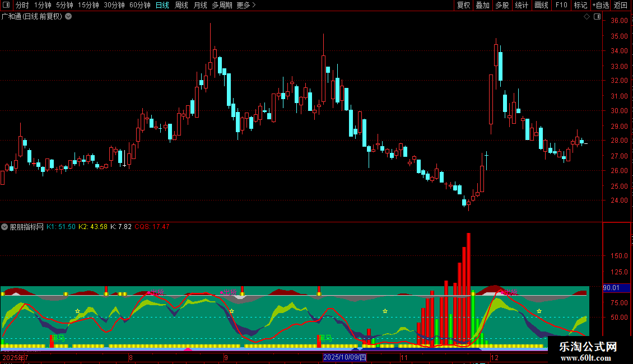Click the 黑马 signal near October

(325, 338)
